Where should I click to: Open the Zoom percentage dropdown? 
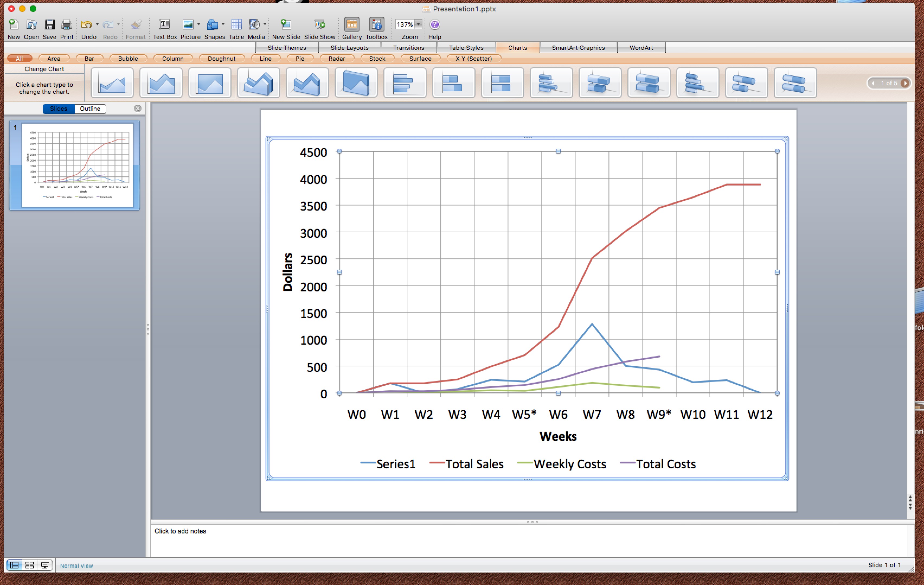pyautogui.click(x=418, y=25)
